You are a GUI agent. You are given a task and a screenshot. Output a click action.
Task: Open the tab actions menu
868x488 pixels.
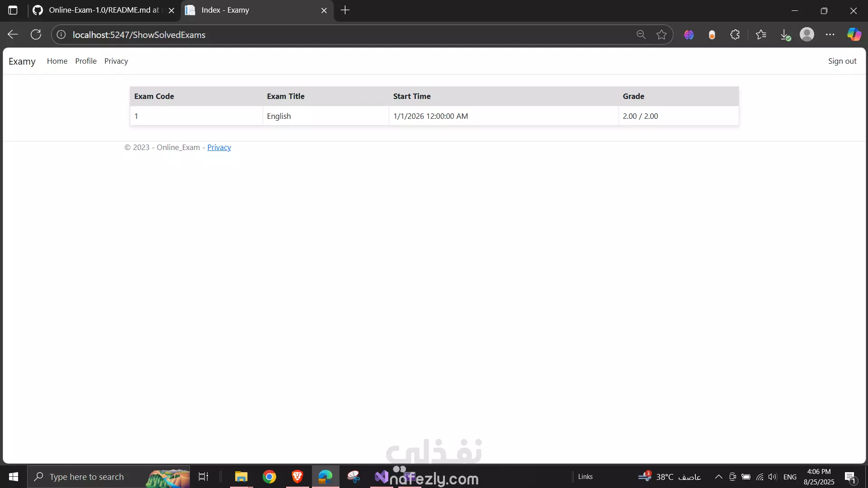click(13, 10)
